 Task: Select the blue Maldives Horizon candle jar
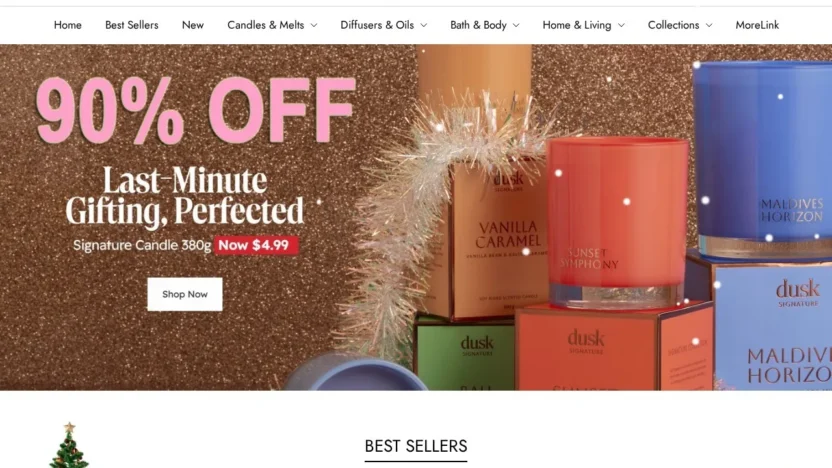pyautogui.click(x=763, y=159)
